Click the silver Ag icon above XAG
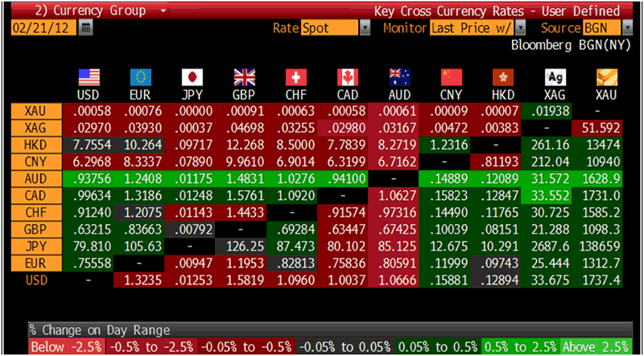 coord(555,77)
